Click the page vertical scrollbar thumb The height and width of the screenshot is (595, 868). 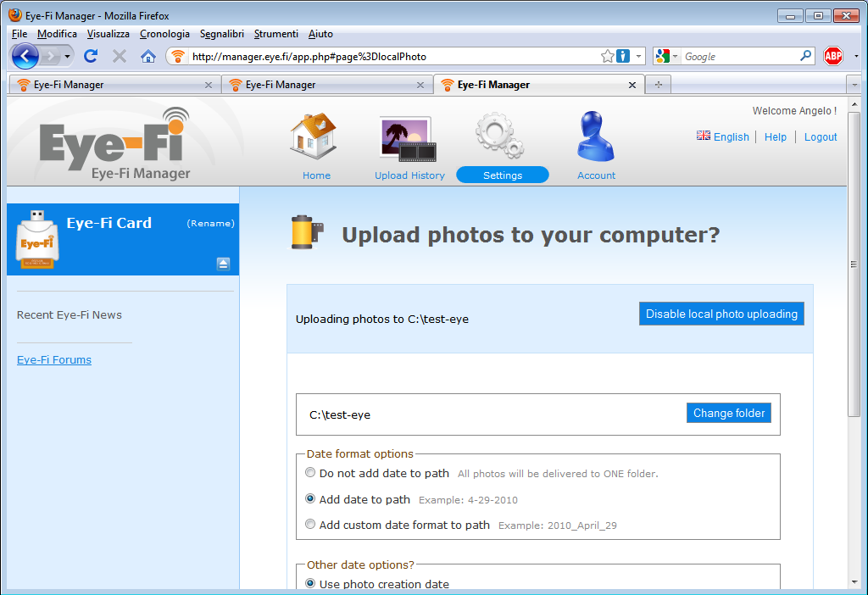(854, 264)
